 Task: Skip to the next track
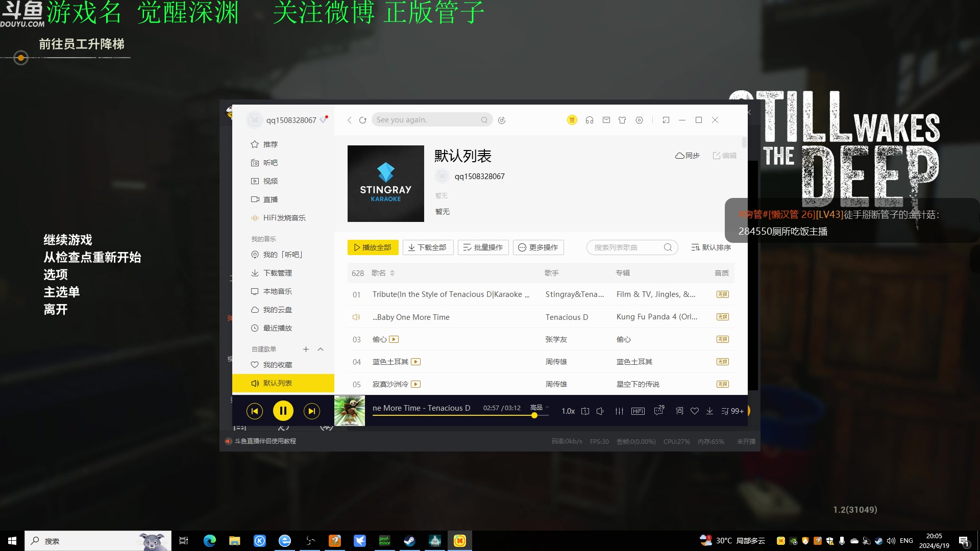point(311,411)
